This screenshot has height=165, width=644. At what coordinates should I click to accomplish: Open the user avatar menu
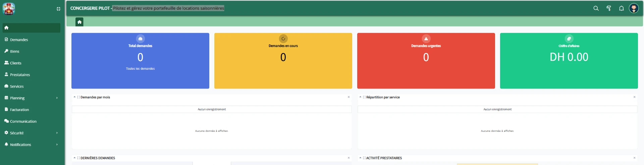[x=634, y=8]
